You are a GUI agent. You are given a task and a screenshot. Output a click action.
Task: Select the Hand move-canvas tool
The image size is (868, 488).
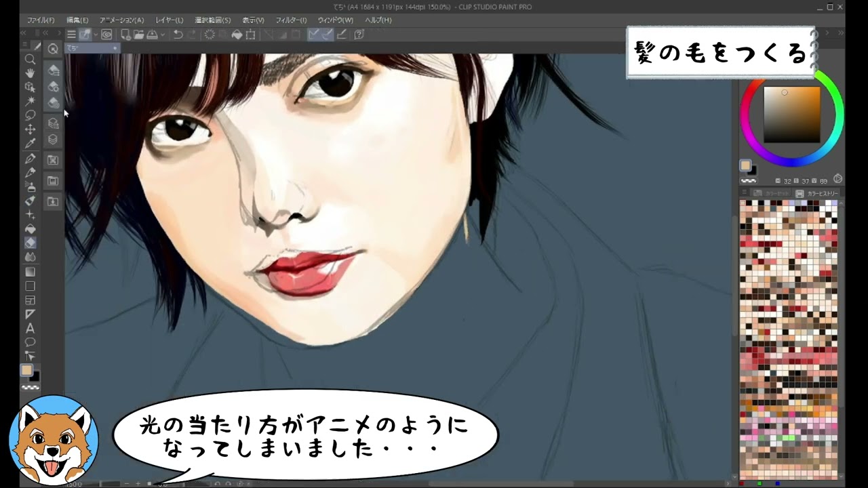[x=30, y=73]
